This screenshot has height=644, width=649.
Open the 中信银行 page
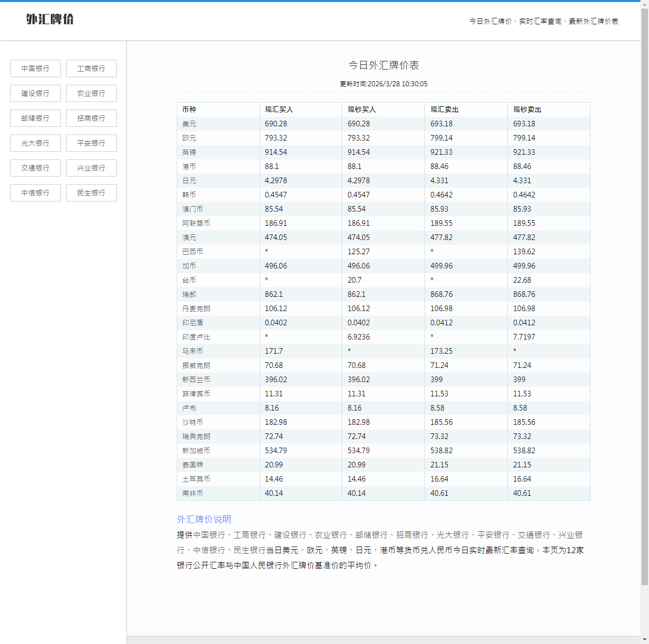click(36, 193)
